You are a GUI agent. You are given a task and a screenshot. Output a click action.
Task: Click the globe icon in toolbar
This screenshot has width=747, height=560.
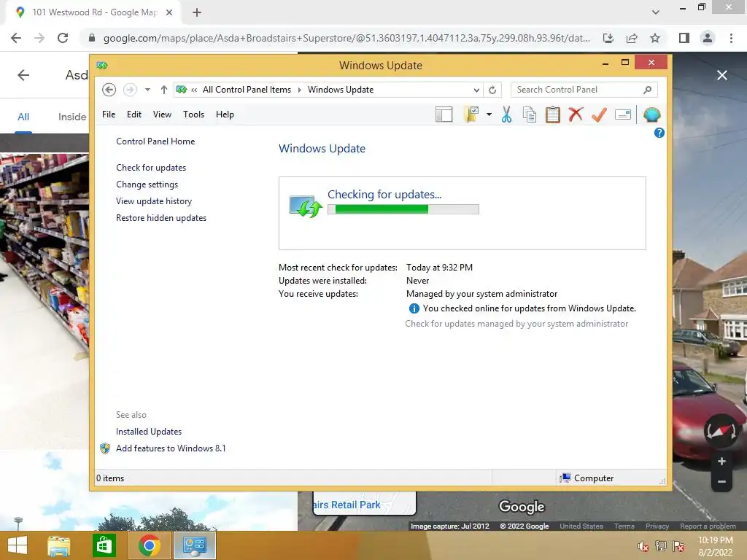pos(651,114)
